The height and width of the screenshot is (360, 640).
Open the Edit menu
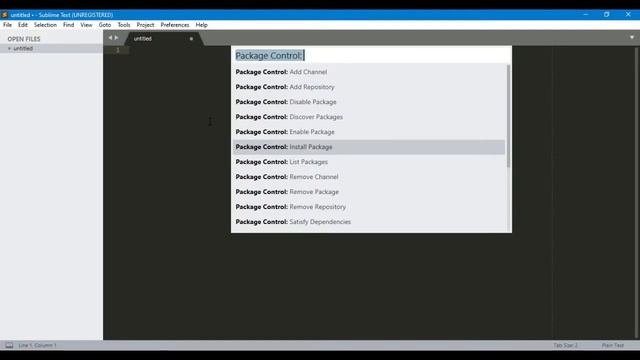point(22,25)
